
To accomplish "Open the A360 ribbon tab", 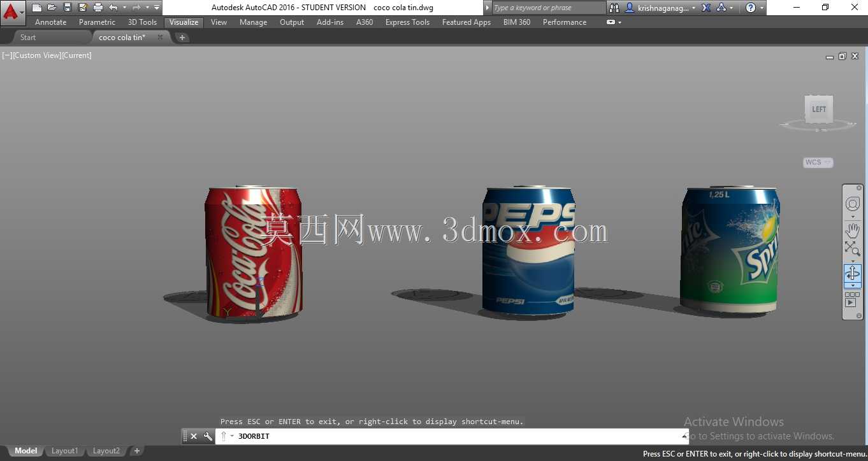I will click(365, 22).
